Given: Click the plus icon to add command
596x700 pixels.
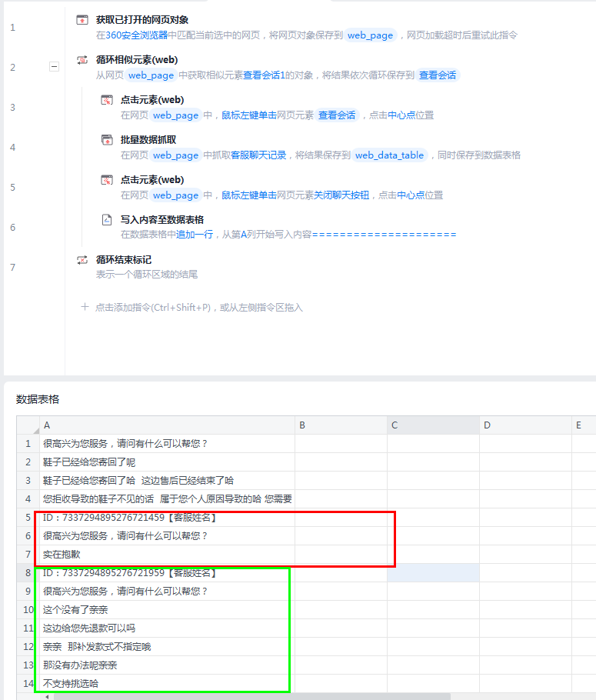Looking at the screenshot, I should [x=85, y=307].
